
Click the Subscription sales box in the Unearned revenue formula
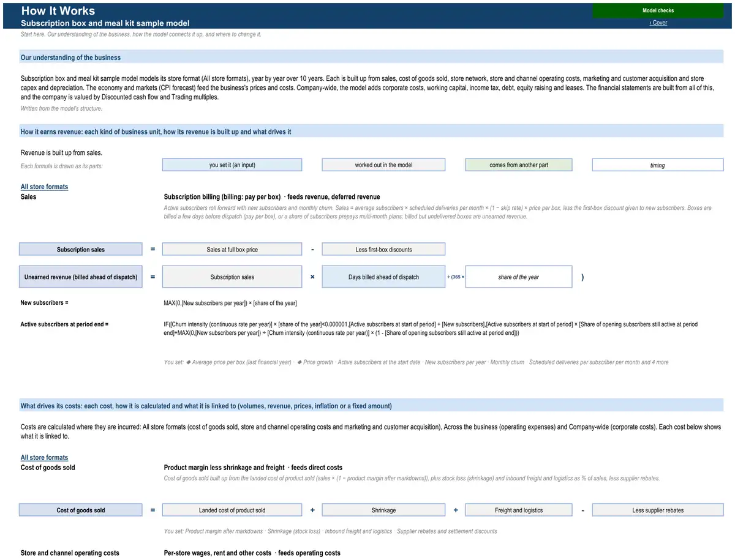232,277
